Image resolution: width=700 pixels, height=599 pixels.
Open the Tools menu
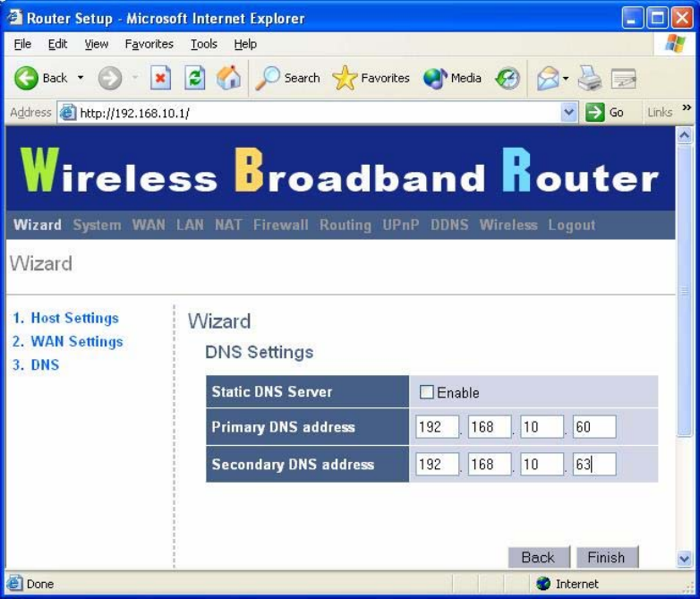pyautogui.click(x=203, y=44)
